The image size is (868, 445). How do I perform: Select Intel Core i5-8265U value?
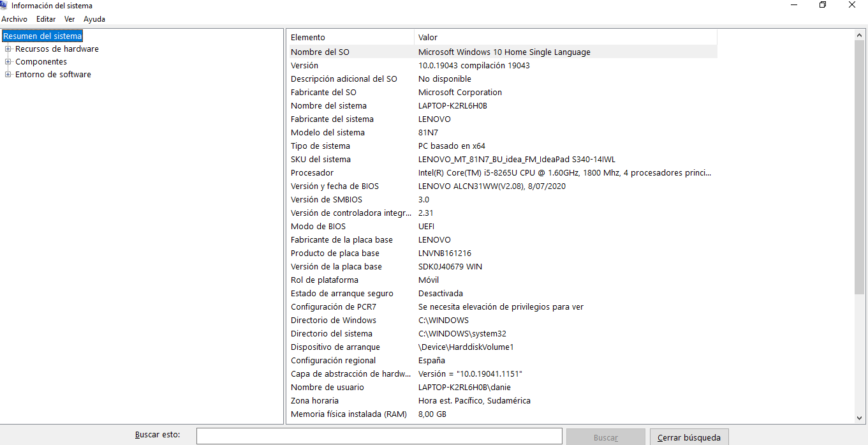[564, 173]
